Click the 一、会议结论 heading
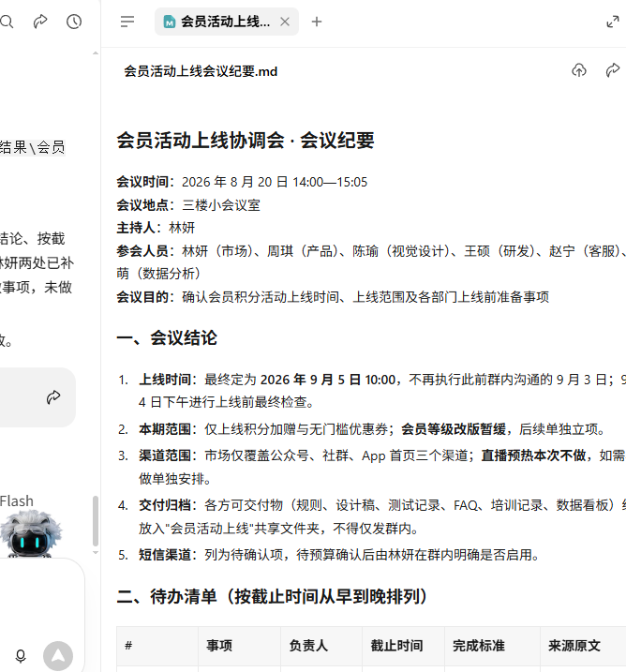Screen dimensions: 626x672 [167, 338]
